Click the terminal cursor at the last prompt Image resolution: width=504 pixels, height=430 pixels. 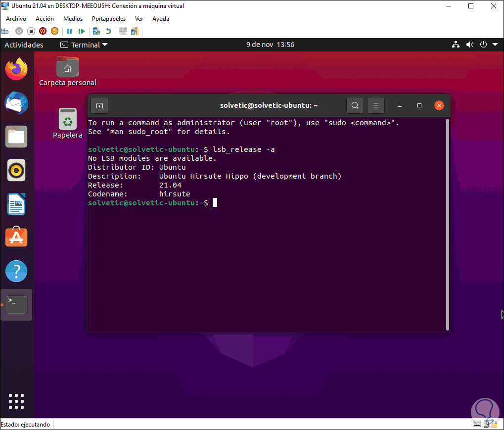click(215, 203)
